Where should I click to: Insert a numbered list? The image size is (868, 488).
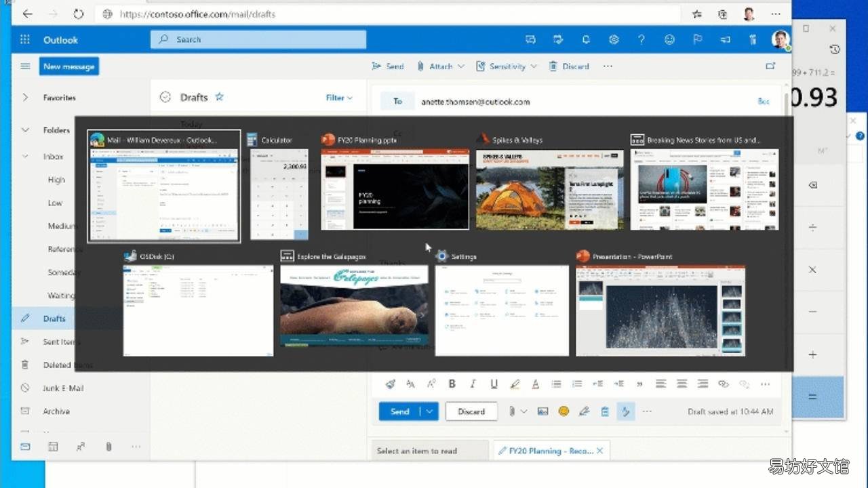[577, 384]
